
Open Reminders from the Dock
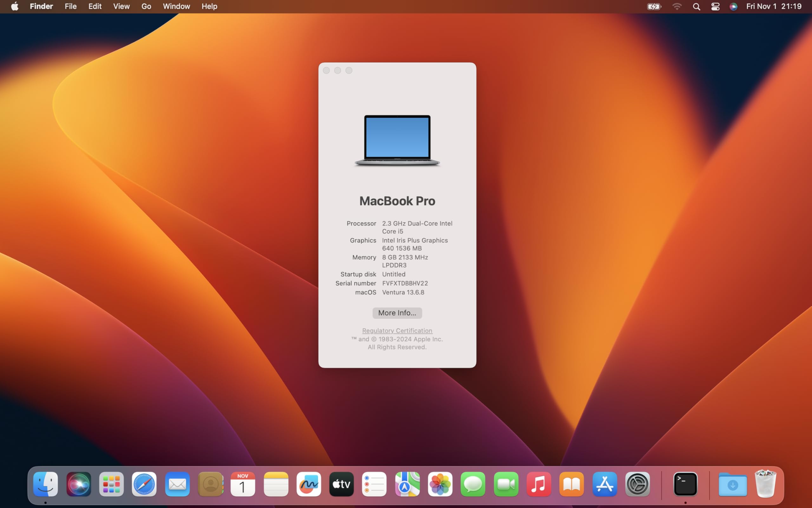point(375,484)
